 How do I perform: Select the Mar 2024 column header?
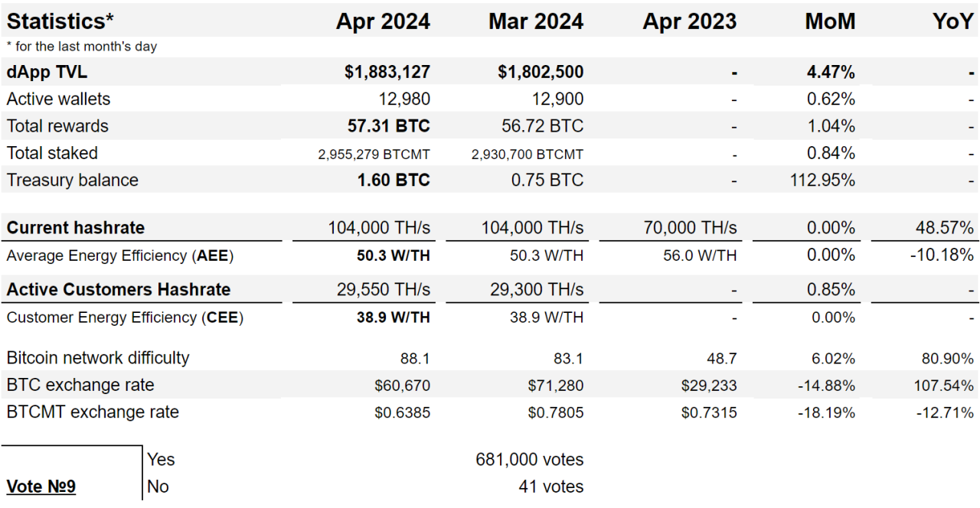pyautogui.click(x=536, y=21)
